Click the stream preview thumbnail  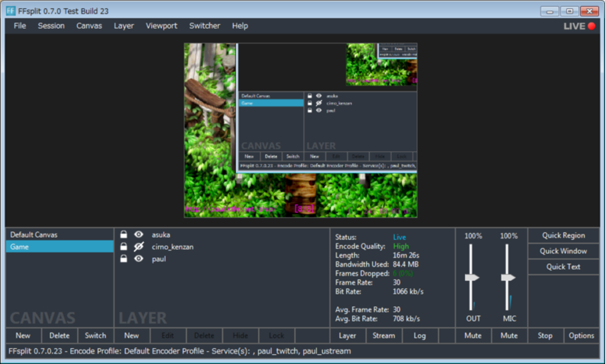300,130
